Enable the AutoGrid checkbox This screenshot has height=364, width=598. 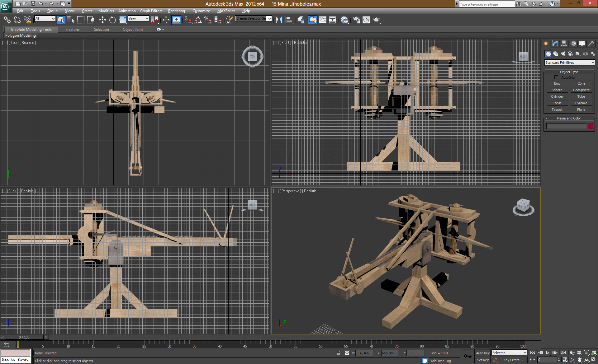coord(556,77)
